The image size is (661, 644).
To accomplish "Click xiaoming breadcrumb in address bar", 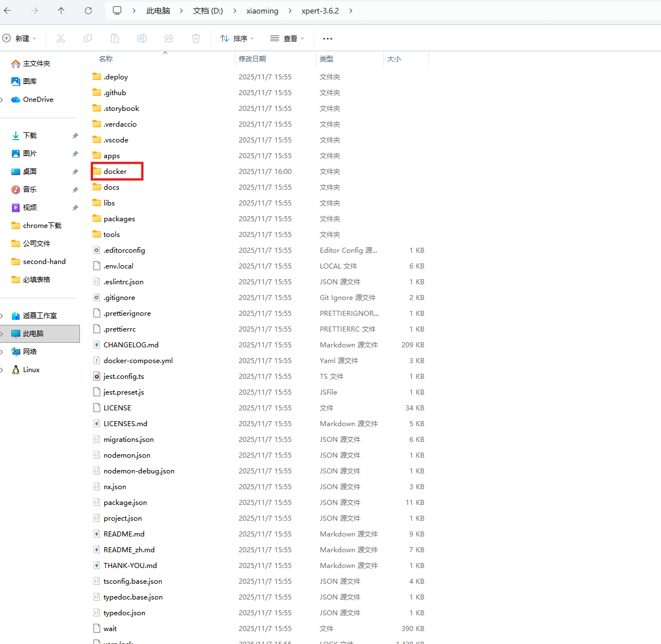I will click(x=262, y=11).
